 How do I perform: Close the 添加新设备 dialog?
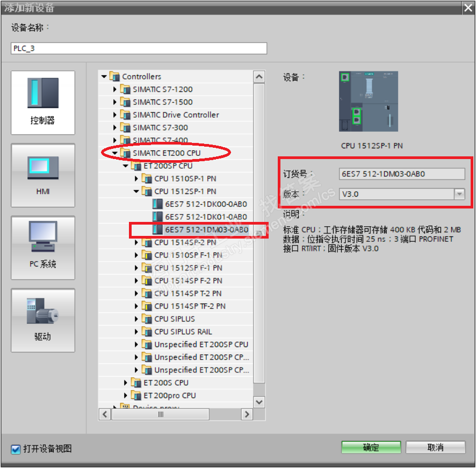(x=468, y=8)
